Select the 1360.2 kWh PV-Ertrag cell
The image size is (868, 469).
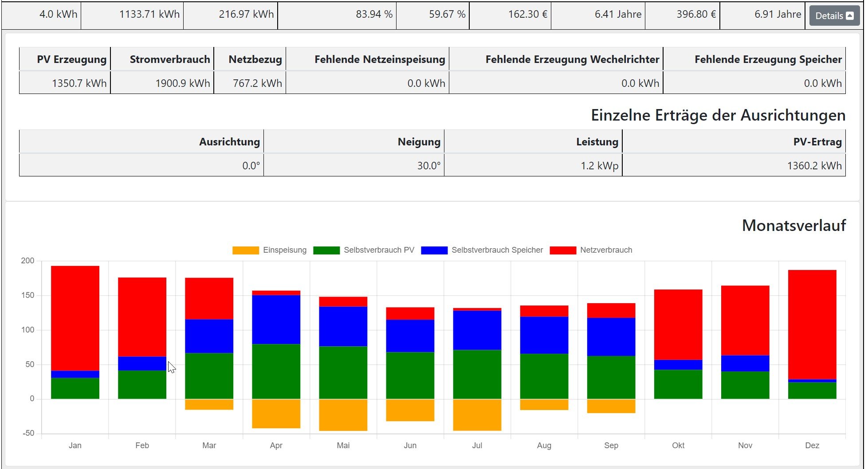(x=814, y=166)
